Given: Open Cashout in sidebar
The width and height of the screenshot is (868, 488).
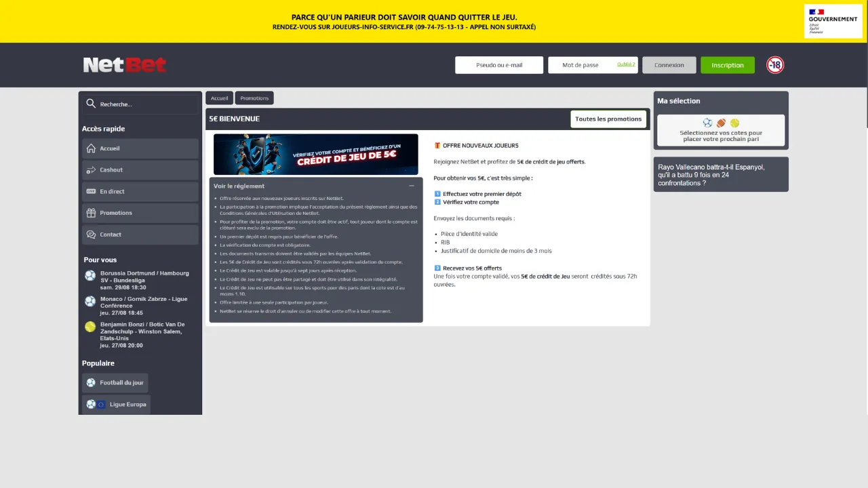Looking at the screenshot, I should pyautogui.click(x=140, y=170).
